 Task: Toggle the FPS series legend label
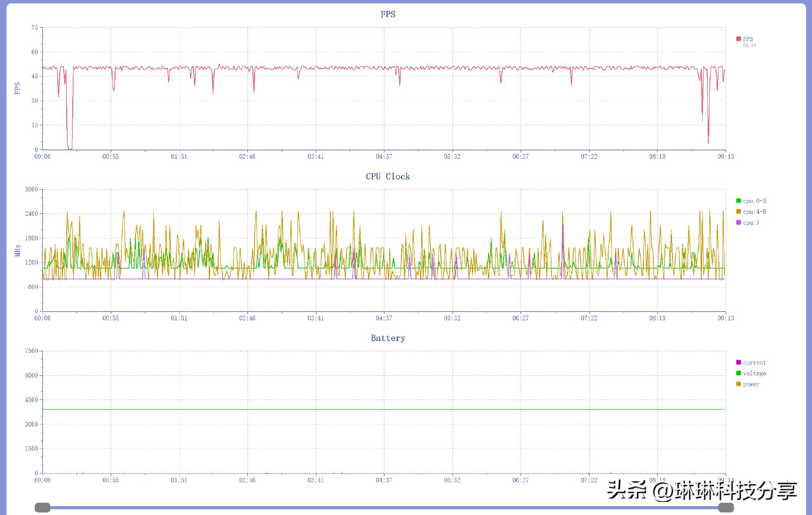pos(748,39)
